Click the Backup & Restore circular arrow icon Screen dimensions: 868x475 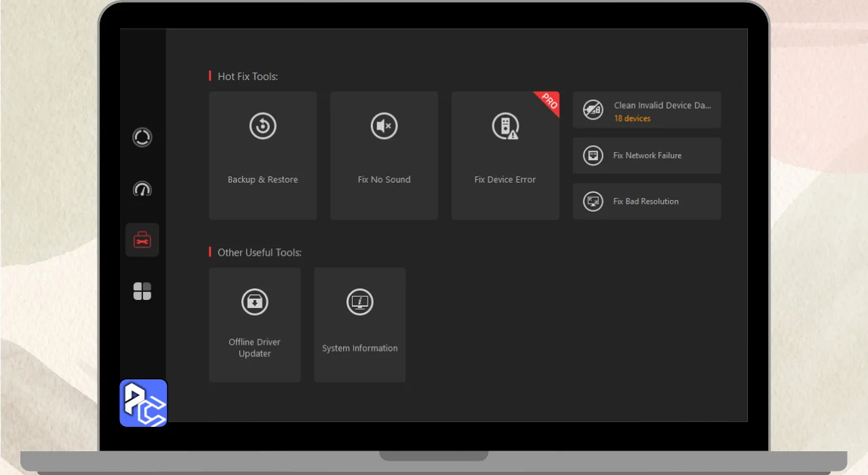coord(262,126)
